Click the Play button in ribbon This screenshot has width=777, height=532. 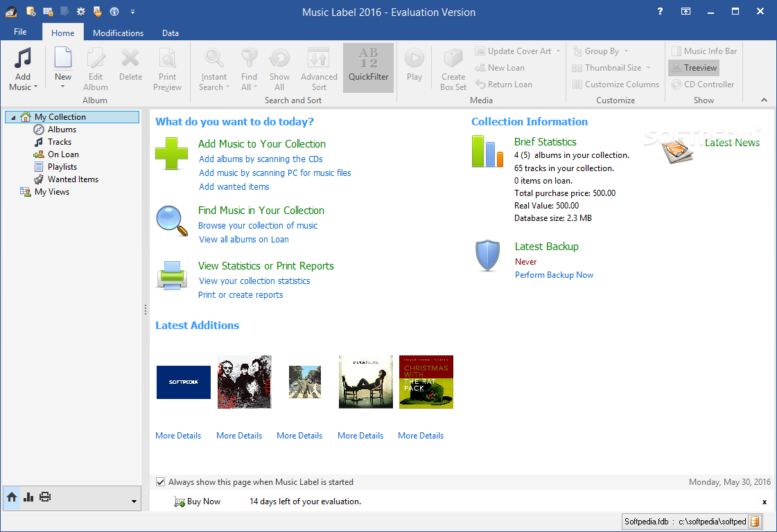point(414,64)
